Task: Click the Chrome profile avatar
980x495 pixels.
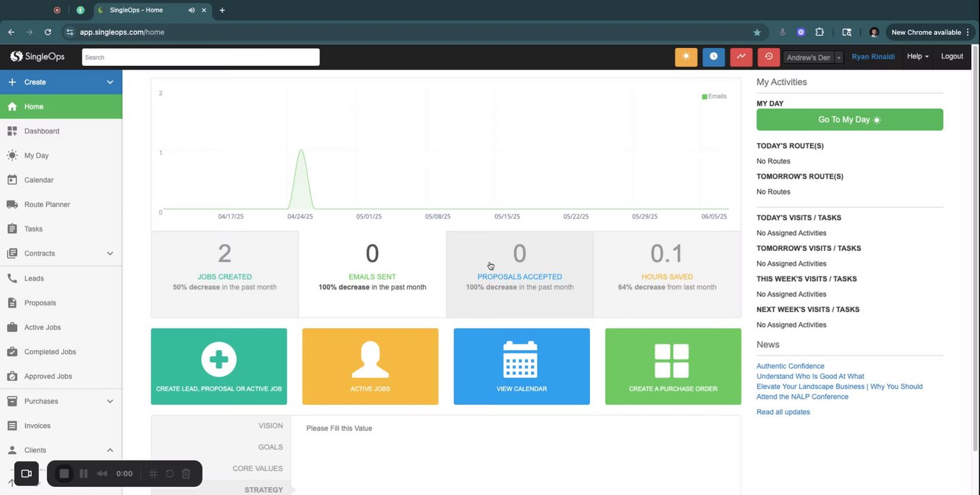Action: (874, 32)
